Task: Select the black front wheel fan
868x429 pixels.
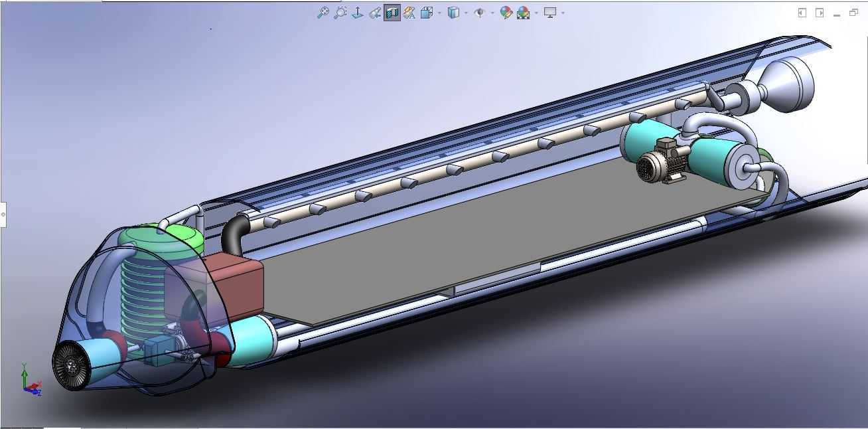Action: point(71,366)
